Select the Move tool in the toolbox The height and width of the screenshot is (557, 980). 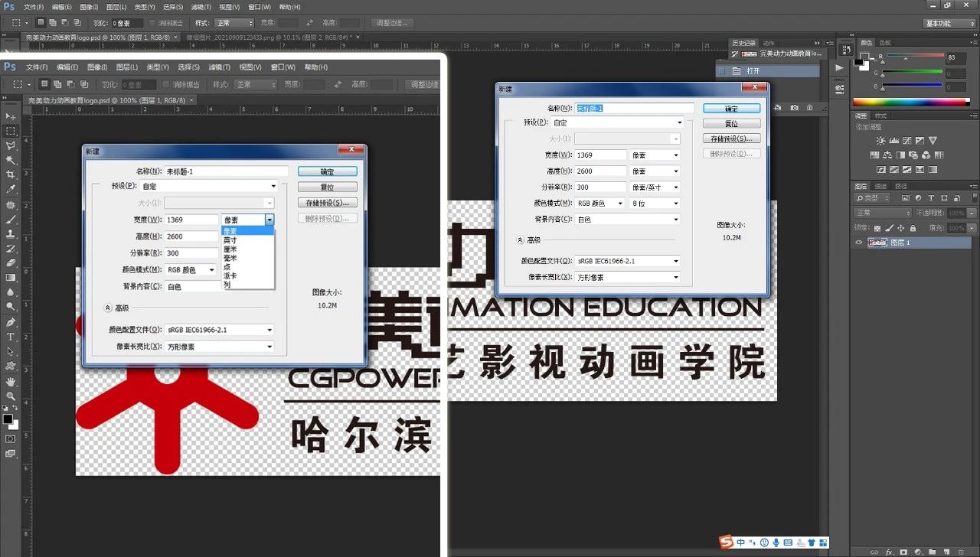[11, 116]
